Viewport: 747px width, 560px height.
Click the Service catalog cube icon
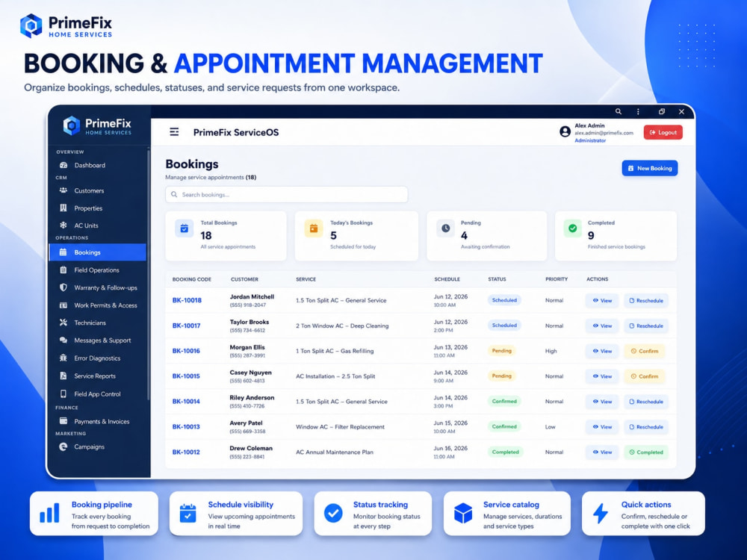(462, 514)
